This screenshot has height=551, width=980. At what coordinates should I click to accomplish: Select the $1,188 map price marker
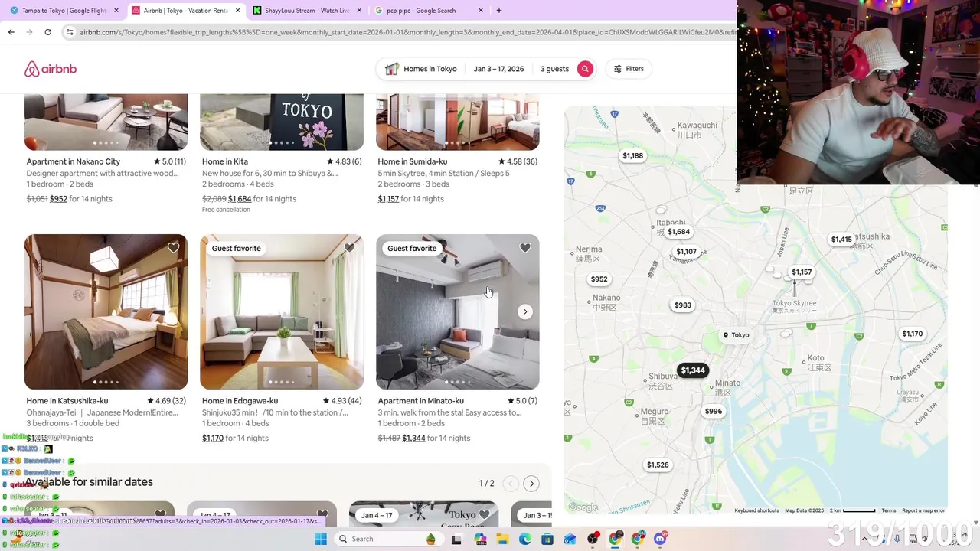tap(633, 155)
